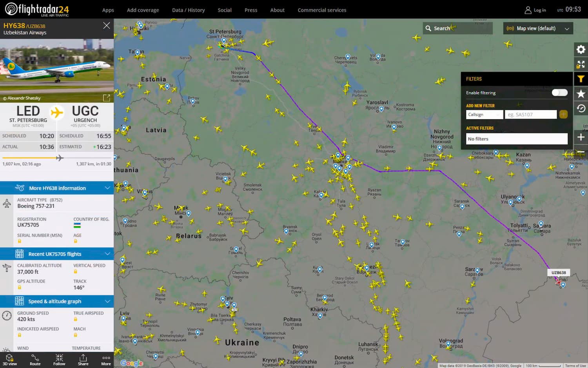This screenshot has width=588, height=368.
Task: Open the Callsign filter type dropdown
Action: (x=485, y=115)
